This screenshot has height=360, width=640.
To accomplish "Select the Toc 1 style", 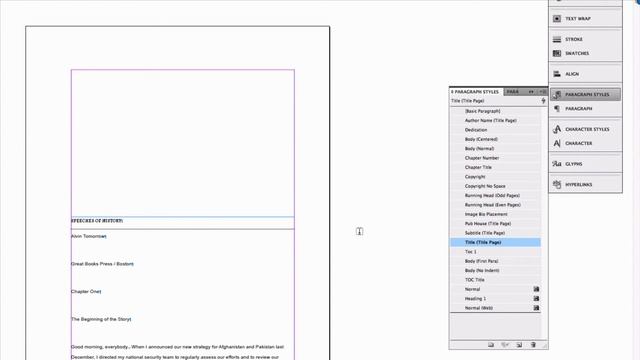I will 496,252.
